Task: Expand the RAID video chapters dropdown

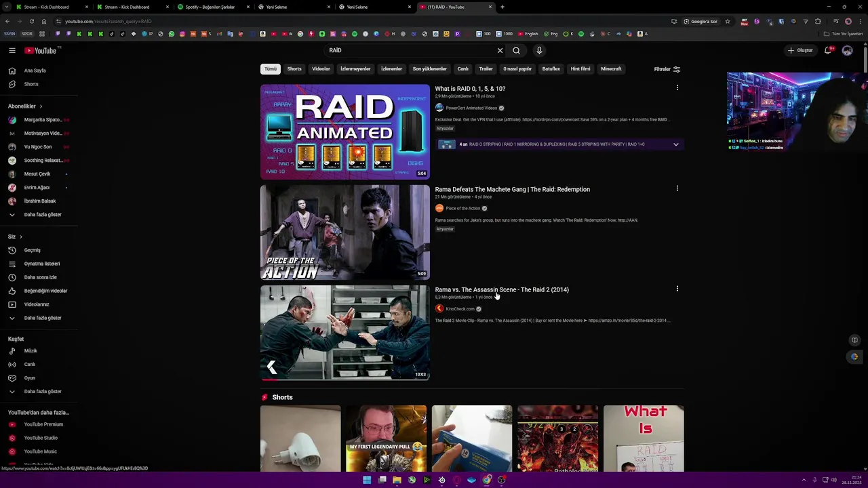Action: (675, 144)
